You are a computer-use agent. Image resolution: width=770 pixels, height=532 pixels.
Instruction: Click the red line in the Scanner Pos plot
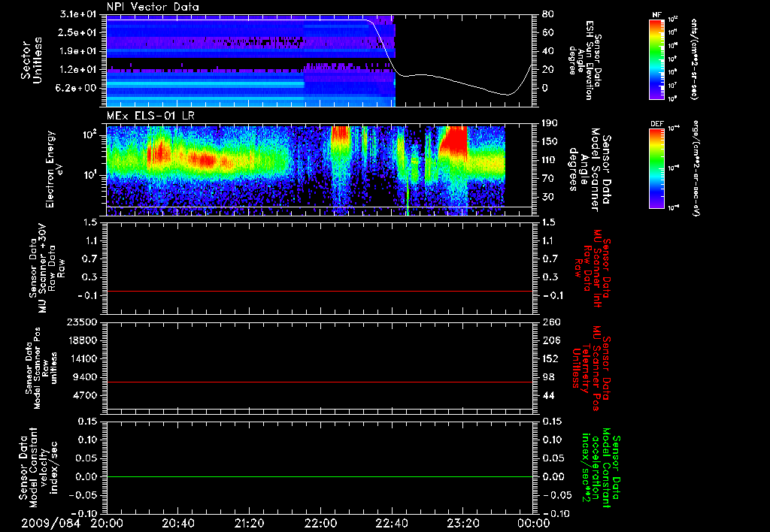tap(320, 382)
